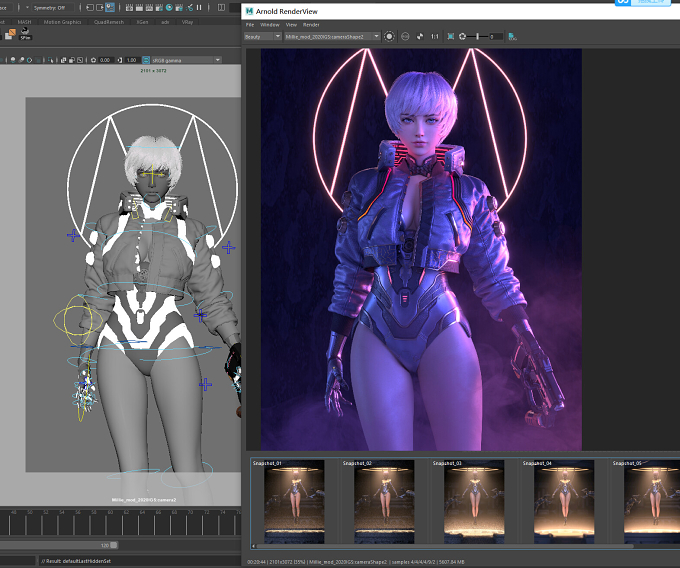This screenshot has width=680, height=568.
Task: Click the time range slider handle near 120
Action: pos(114,545)
